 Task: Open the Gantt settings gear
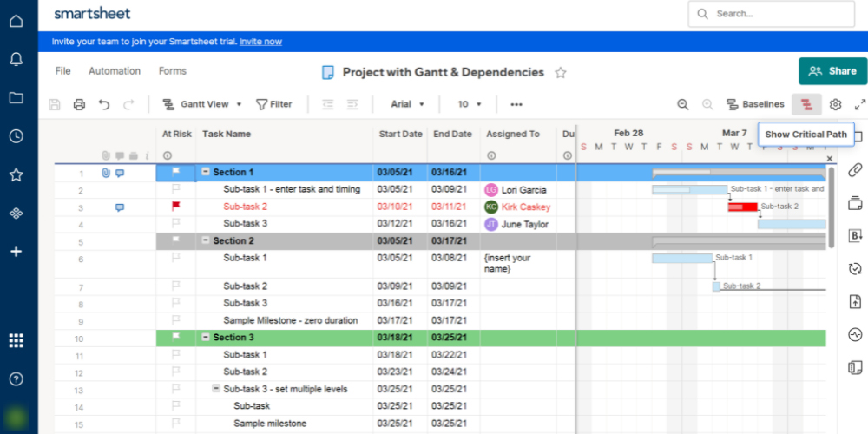point(835,104)
